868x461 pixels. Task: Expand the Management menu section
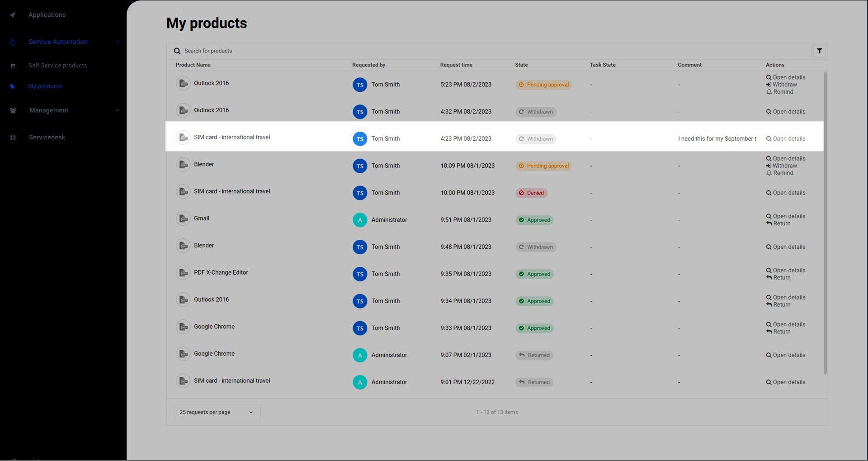[x=117, y=110]
